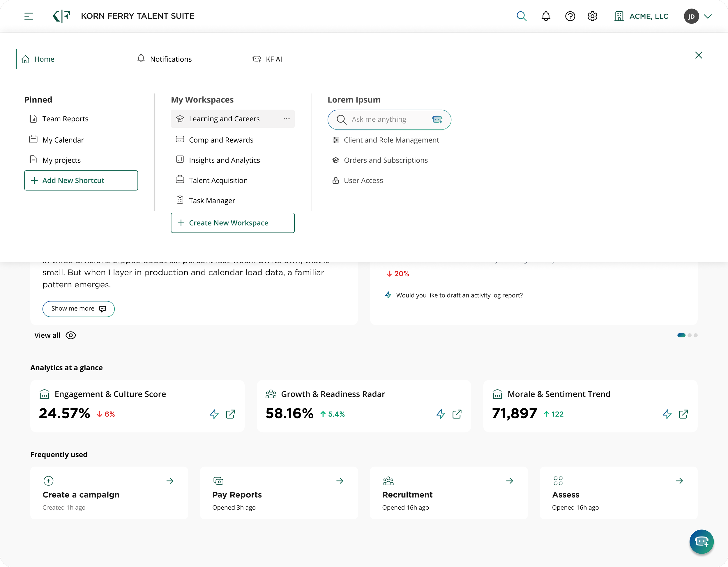
Task: Click the lightning icon on Engagement & Culture Score
Action: coord(215,414)
